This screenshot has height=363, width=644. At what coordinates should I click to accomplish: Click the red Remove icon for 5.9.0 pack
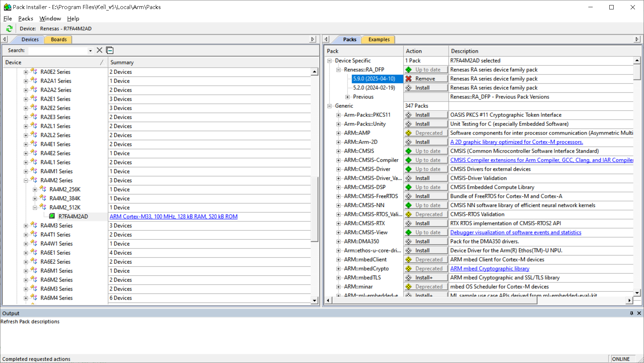click(x=409, y=79)
